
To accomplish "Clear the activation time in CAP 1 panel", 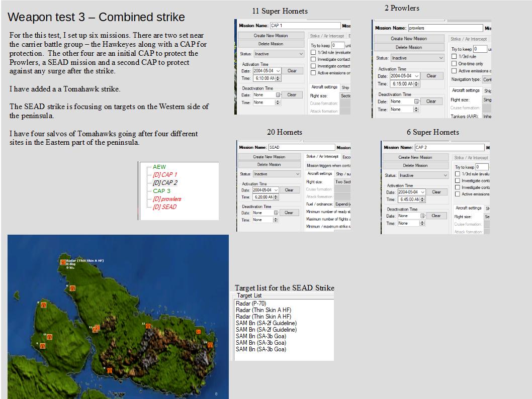I will click(292, 71).
